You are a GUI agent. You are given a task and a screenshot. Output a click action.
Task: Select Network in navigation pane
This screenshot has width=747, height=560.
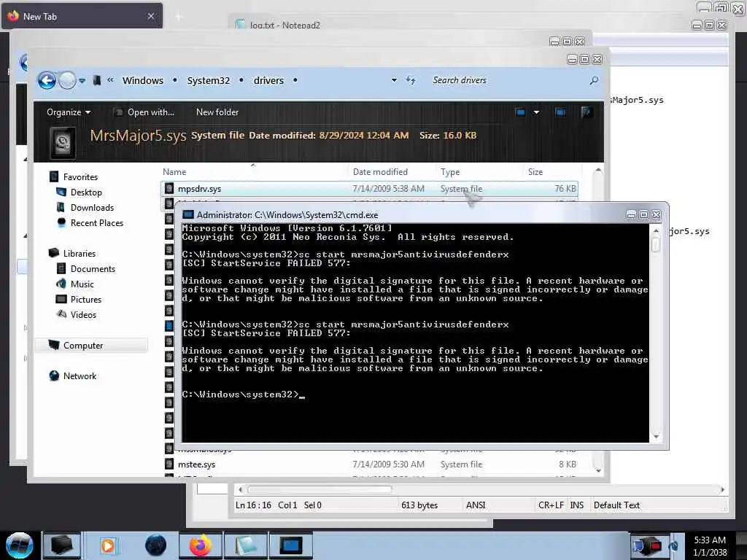[x=80, y=376]
